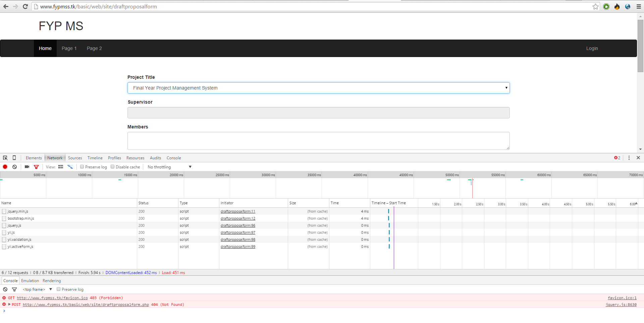Open initiator link draftproposalform:96
The image size is (644, 323).
[238, 225]
